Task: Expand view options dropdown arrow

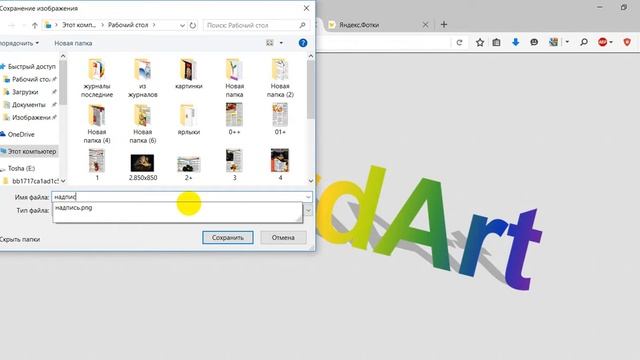Action: [x=281, y=43]
